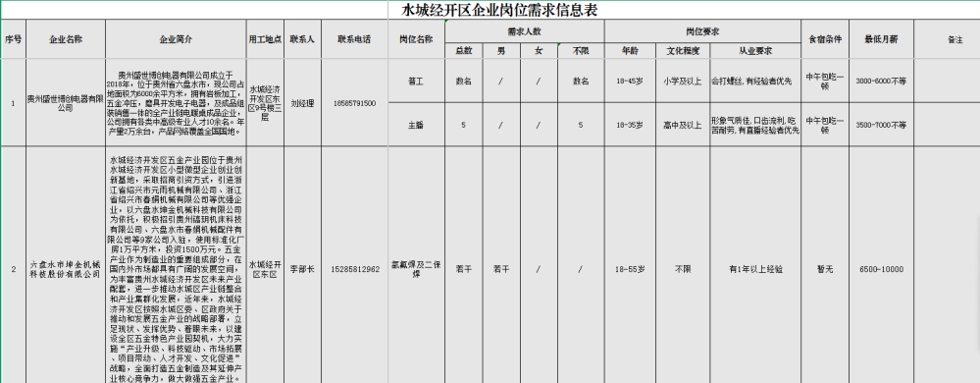980x383 pixels.
Task: Select the title cell 水城经开区企业岗位需求信息表
Action: (500, 10)
